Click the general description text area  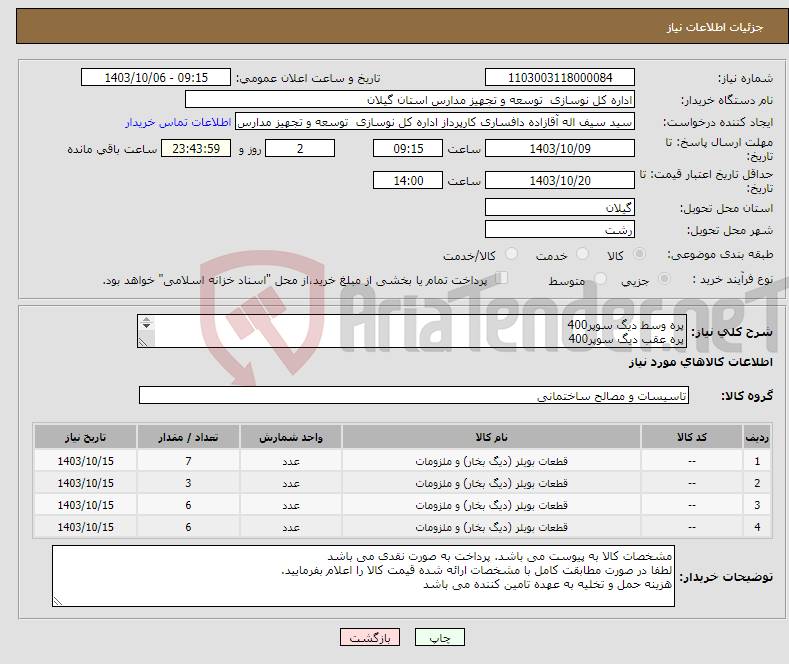click(x=412, y=331)
